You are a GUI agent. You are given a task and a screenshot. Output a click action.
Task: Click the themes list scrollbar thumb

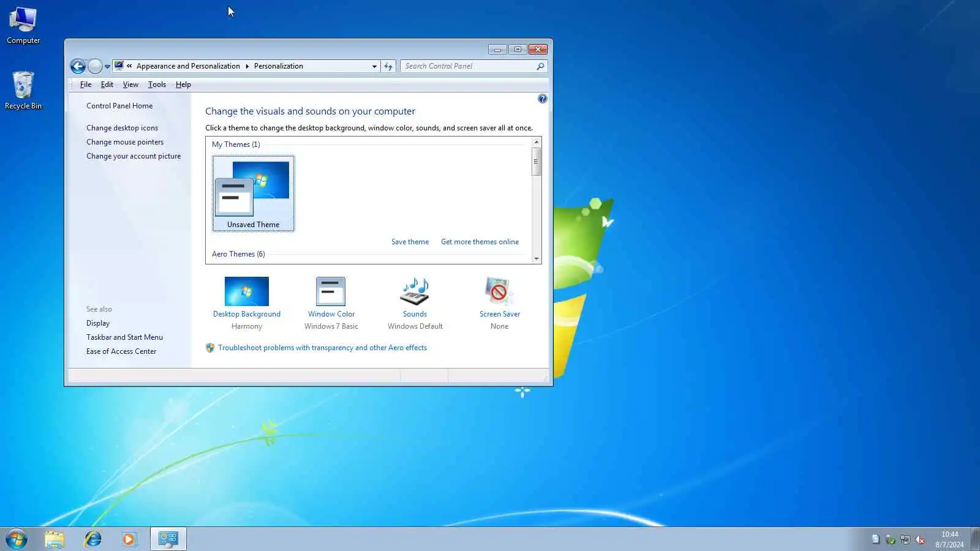(537, 162)
